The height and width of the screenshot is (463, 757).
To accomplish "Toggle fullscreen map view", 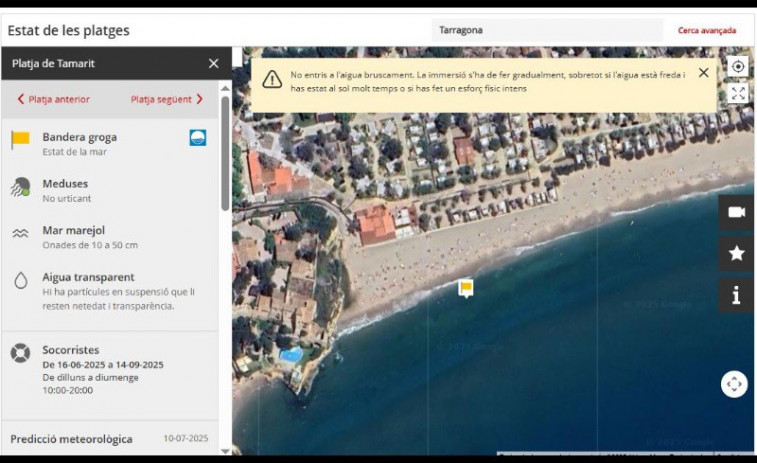I will [738, 93].
